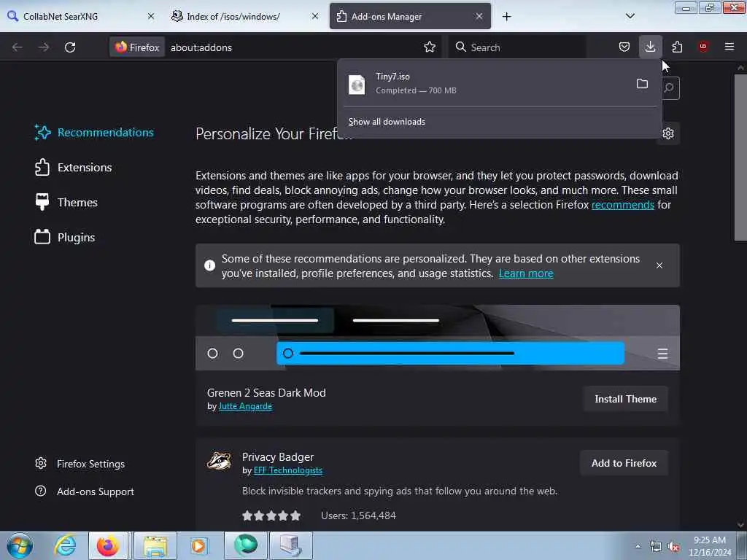This screenshot has width=747, height=560.
Task: Click the Firefox Settings gear icon
Action: point(41,463)
